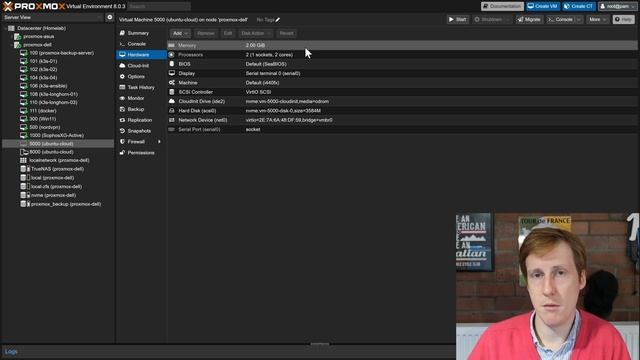
Task: Click the Memory row chip icon
Action: pos(171,45)
